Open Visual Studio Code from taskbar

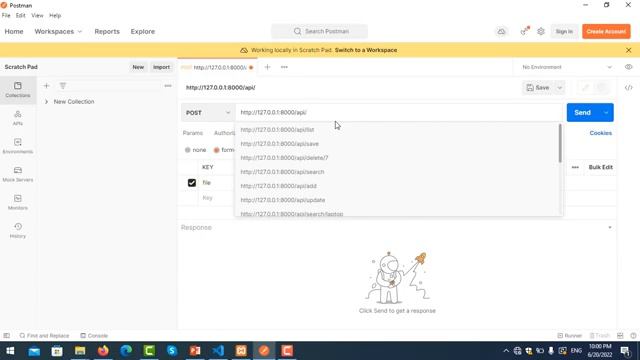(x=218, y=351)
